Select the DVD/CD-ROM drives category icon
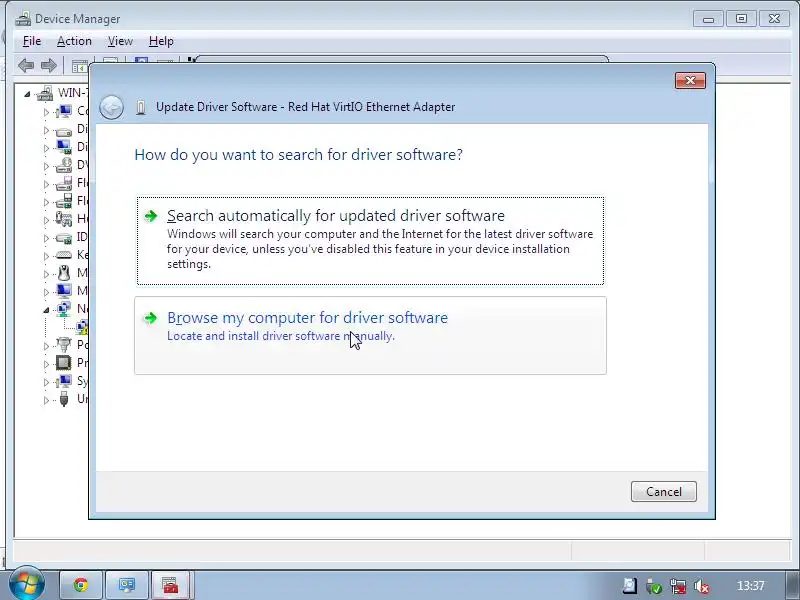 [64, 165]
